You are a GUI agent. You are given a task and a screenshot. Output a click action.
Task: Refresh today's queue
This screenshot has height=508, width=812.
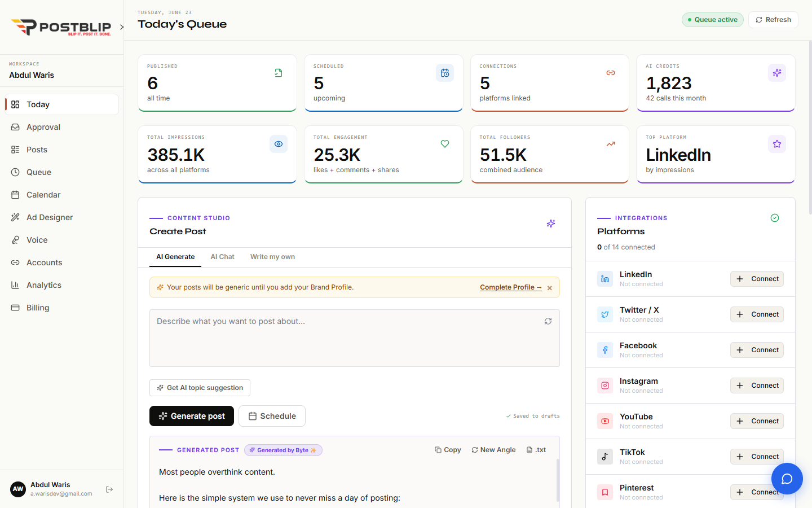pyautogui.click(x=773, y=20)
